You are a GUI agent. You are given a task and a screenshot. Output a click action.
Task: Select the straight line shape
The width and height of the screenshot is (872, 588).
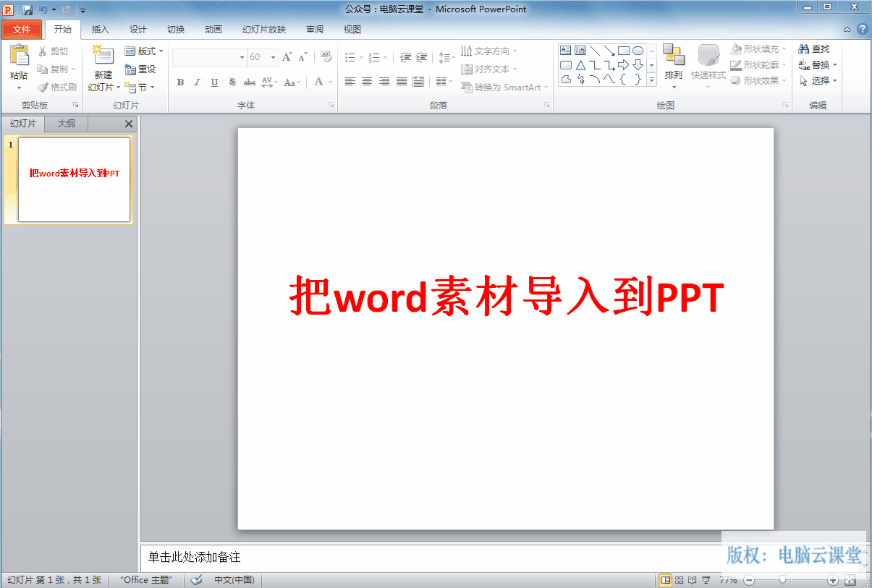pyautogui.click(x=595, y=51)
